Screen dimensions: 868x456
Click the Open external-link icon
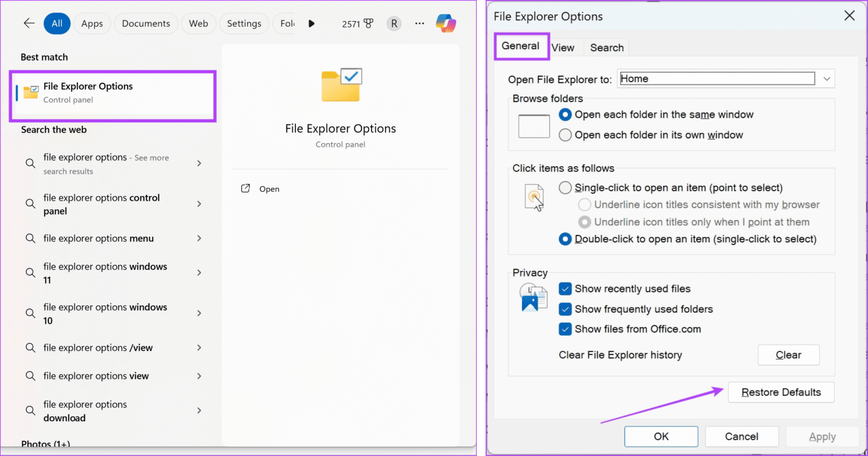pyautogui.click(x=246, y=188)
